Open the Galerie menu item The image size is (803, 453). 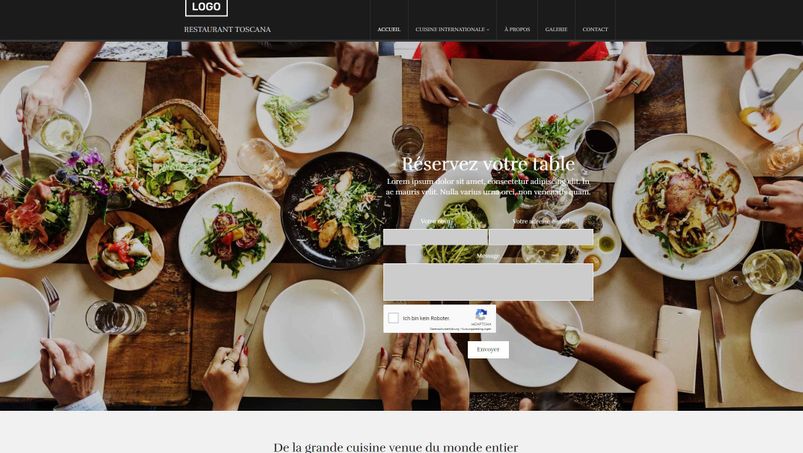(556, 29)
